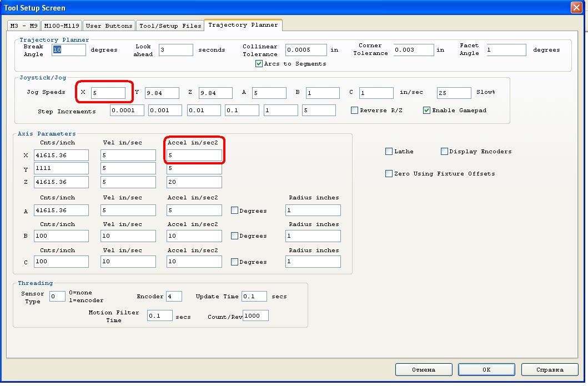
Task: Click the C axis Vel in/sec field
Action: click(128, 262)
